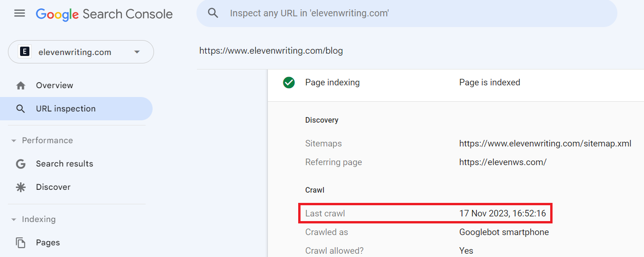Click the Sitemaps label
644x257 pixels.
click(323, 144)
